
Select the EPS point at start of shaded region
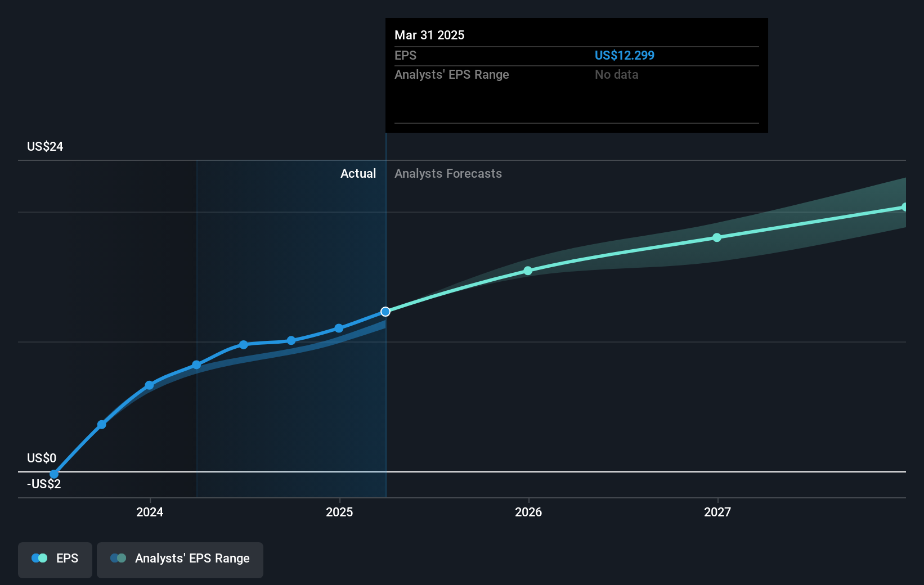click(196, 365)
